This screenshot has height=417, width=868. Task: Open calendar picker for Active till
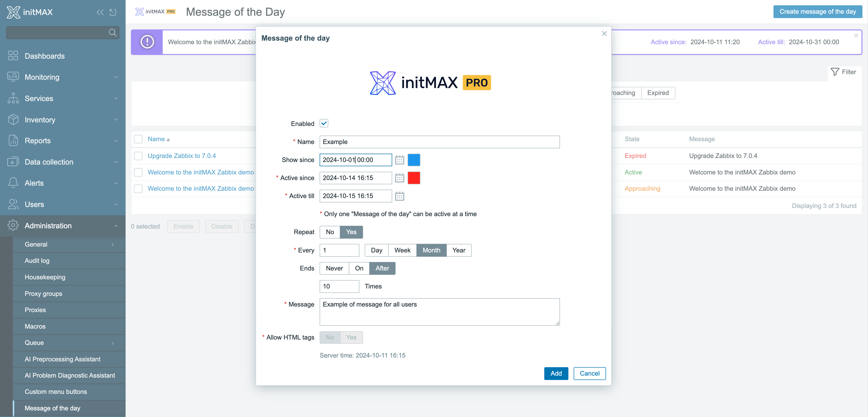[400, 196]
